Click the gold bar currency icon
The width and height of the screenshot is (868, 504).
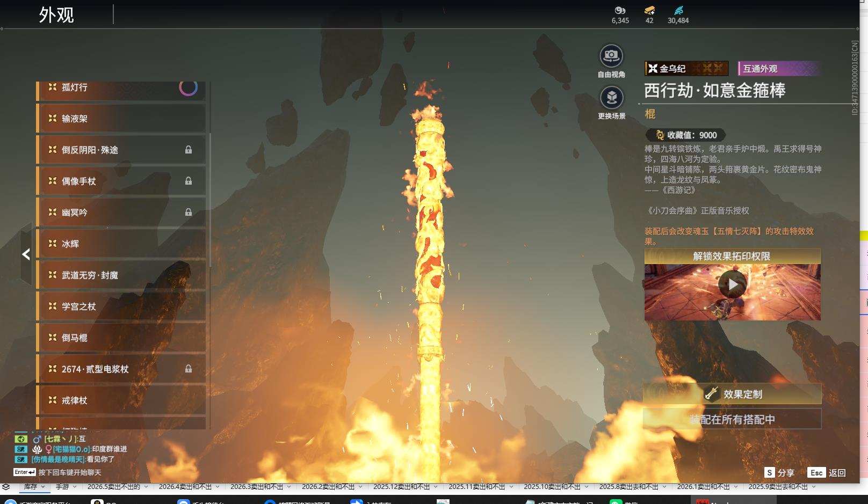649,10
